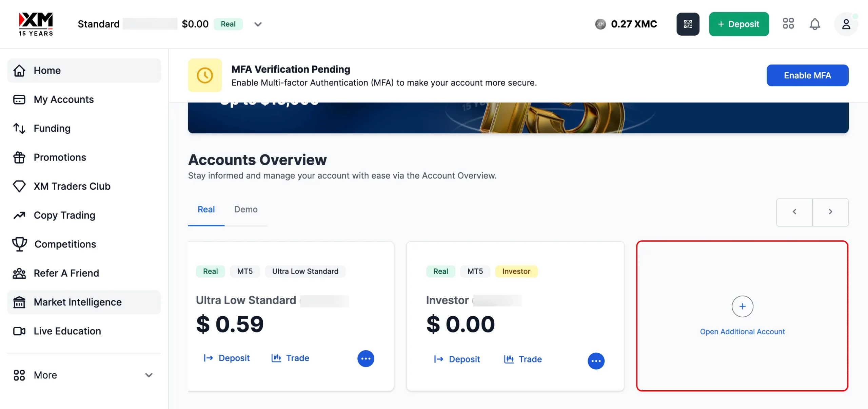Open more options on Ultra Low Standard card
Screen dimensions: 868x409
(x=366, y=358)
